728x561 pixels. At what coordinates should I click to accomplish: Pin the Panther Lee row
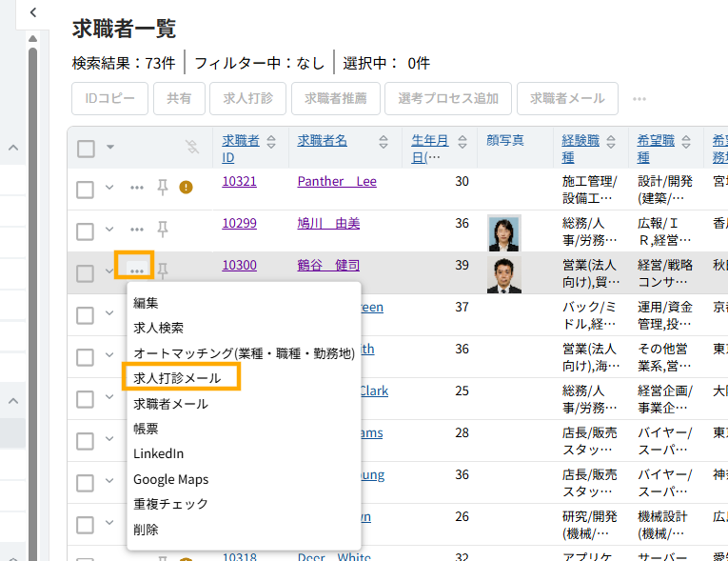tap(162, 189)
